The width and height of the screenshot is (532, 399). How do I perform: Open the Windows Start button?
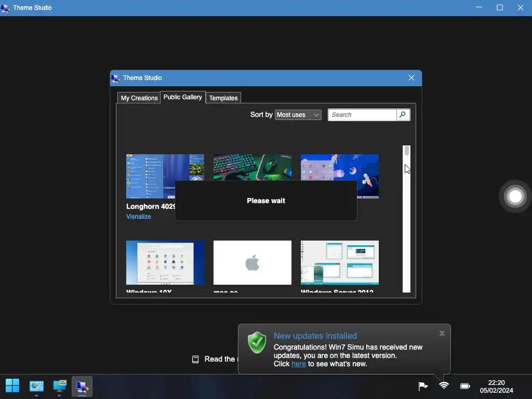12,386
